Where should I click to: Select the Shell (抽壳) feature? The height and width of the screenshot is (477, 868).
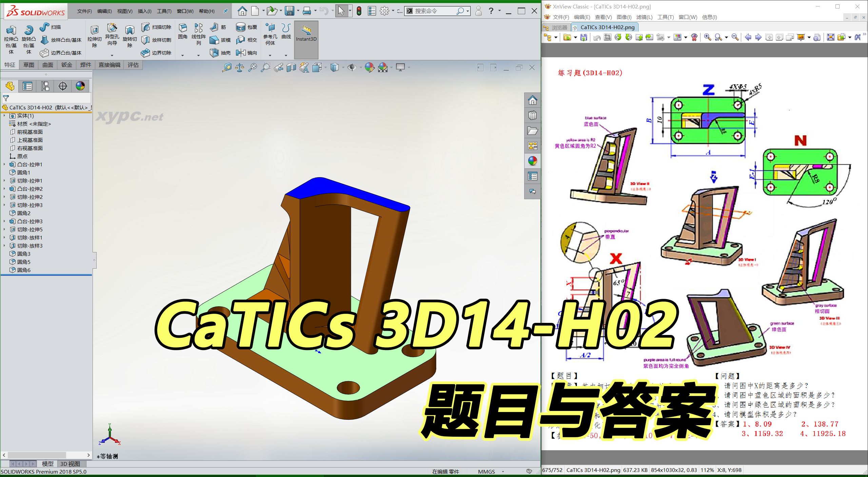[x=220, y=53]
